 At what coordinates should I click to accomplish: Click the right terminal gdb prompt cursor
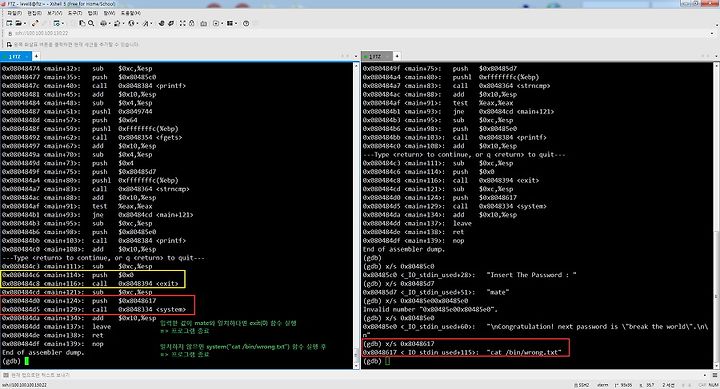point(388,361)
